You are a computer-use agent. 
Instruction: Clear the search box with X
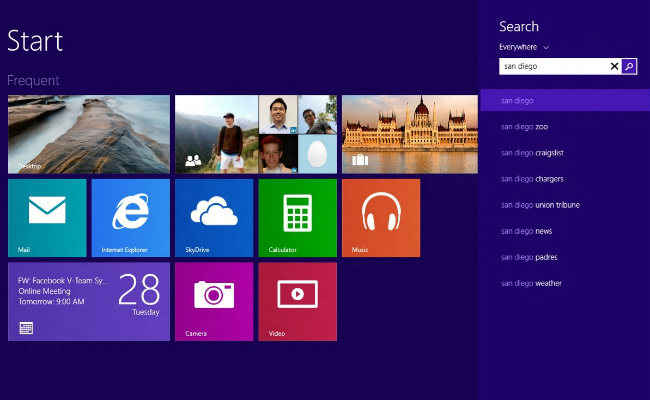tap(614, 66)
